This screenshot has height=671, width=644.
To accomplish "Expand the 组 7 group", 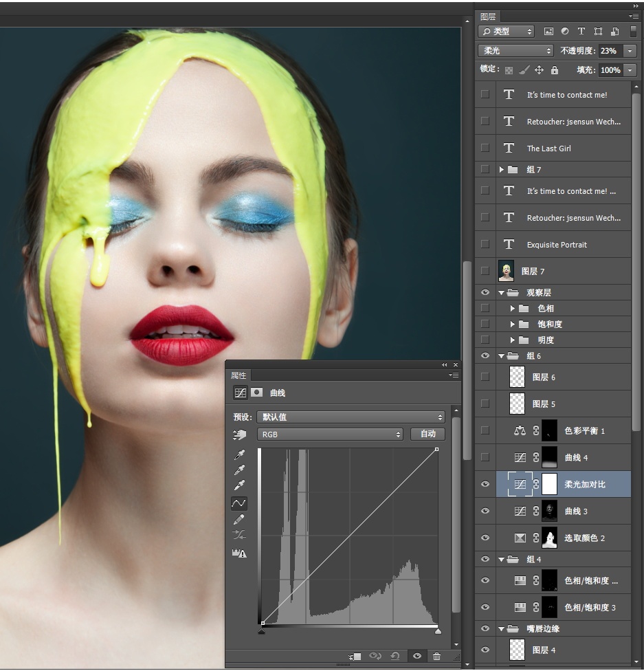I will tap(502, 169).
